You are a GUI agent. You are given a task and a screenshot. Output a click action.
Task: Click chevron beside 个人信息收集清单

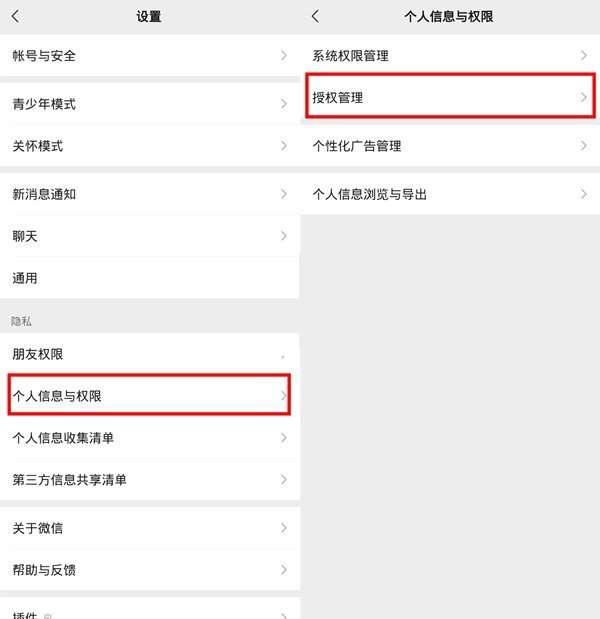tap(283, 438)
